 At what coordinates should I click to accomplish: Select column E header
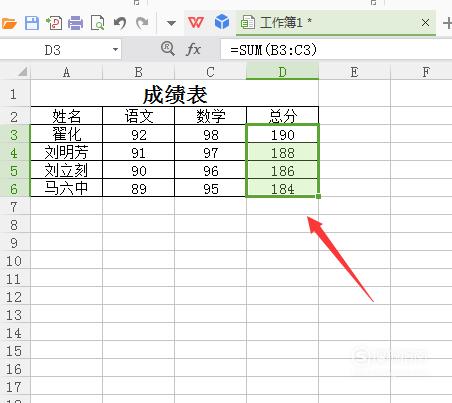point(354,72)
